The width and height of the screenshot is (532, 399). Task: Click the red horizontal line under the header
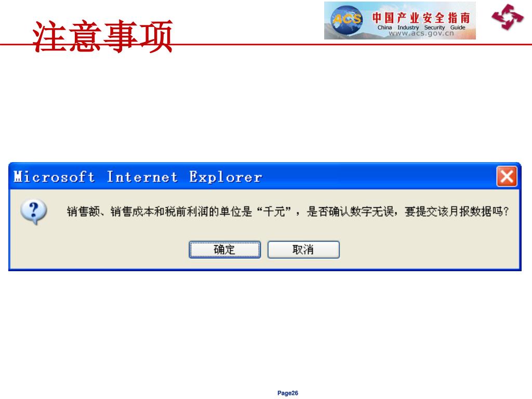(350, 45)
